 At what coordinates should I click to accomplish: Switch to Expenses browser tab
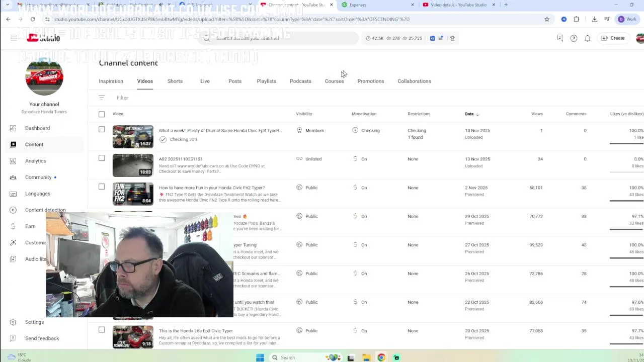(377, 5)
